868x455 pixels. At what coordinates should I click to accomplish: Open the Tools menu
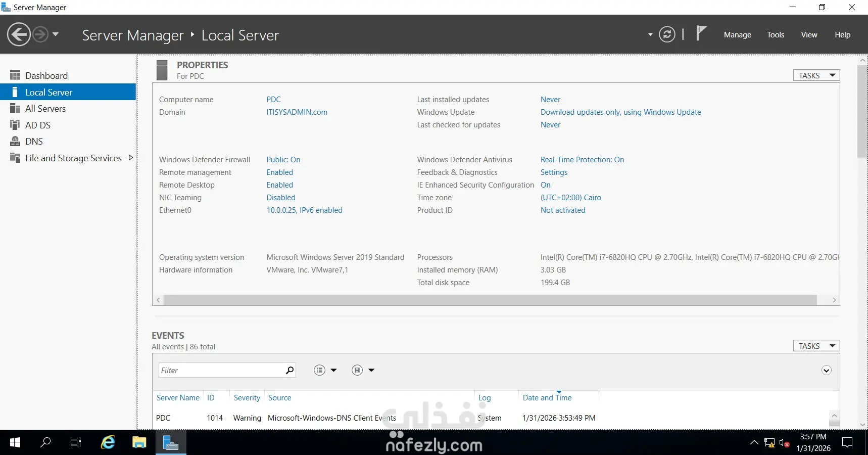pos(776,35)
